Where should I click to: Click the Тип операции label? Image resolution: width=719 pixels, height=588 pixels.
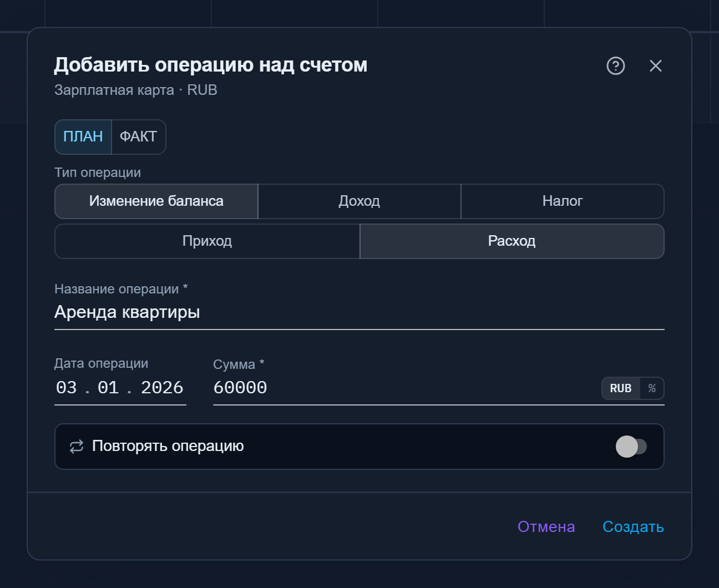(x=98, y=173)
